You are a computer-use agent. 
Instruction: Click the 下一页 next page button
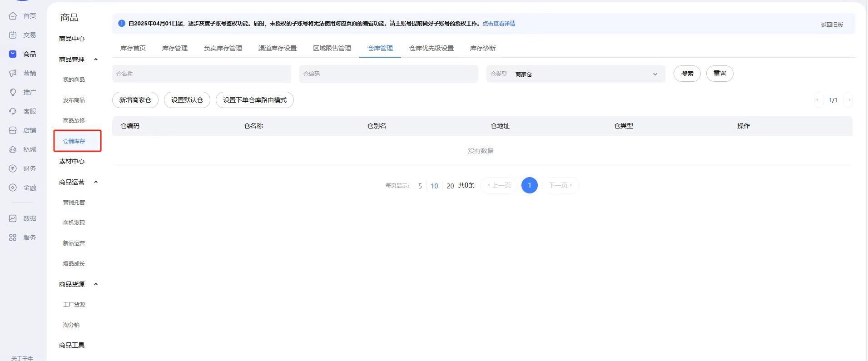[x=560, y=185]
